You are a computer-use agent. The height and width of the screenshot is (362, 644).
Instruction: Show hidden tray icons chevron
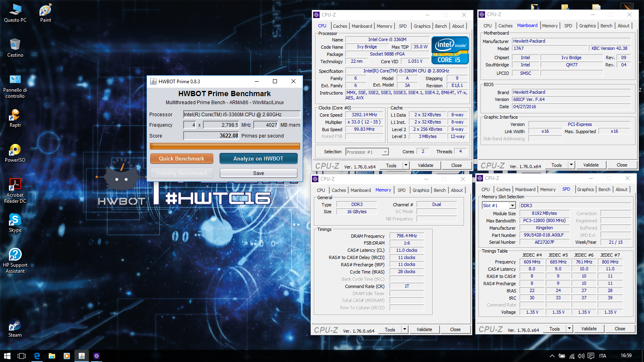click(552, 356)
